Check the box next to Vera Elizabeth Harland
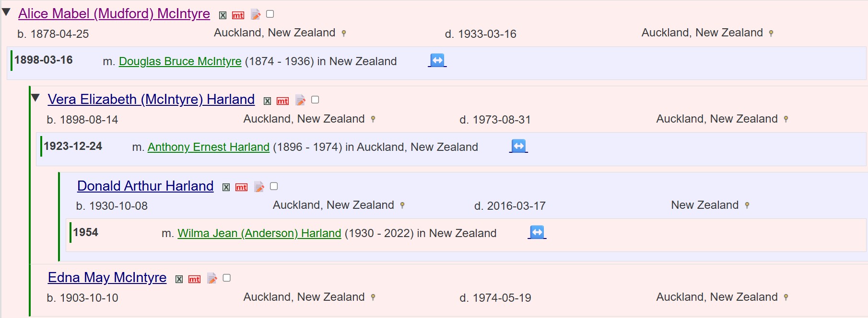Image resolution: width=868 pixels, height=318 pixels. coord(315,100)
